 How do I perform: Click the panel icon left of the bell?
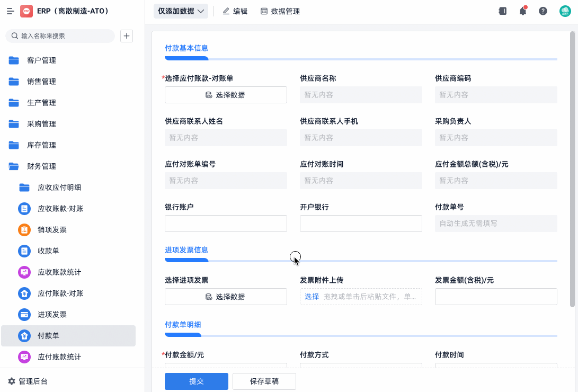coord(502,11)
